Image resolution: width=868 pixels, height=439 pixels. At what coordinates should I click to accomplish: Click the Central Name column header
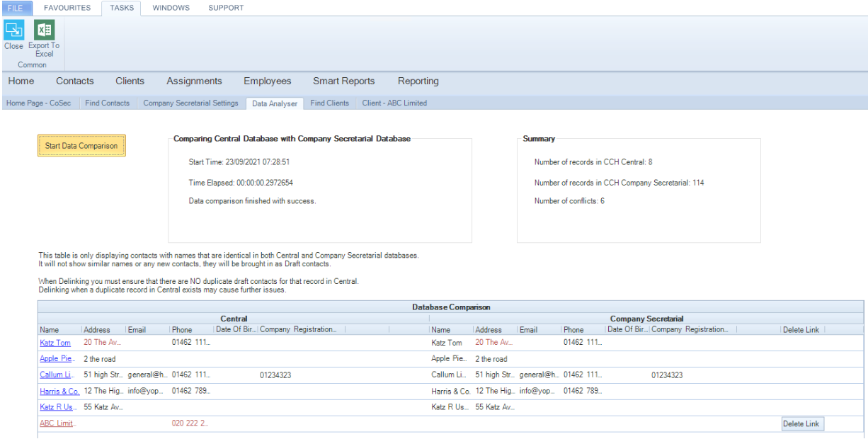pyautogui.click(x=59, y=330)
